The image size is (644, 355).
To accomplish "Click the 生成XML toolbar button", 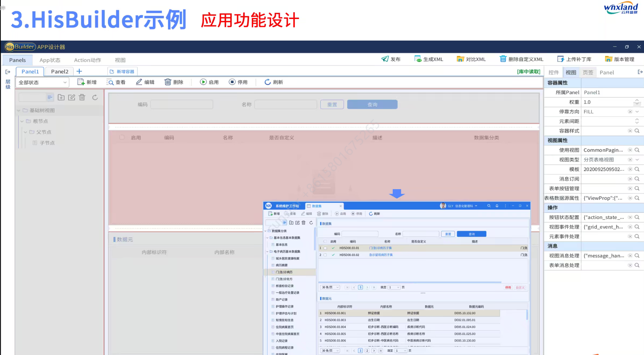I will click(x=429, y=59).
